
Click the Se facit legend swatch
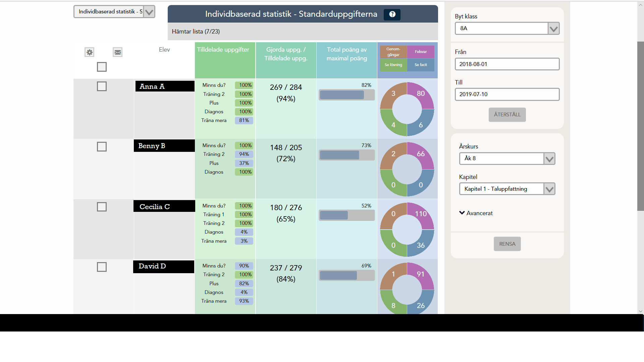tap(421, 65)
